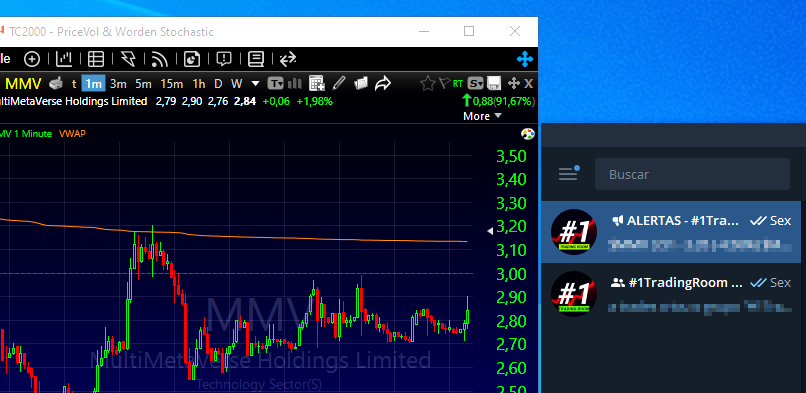Open the chart template T dropdown
Viewport: 806px width, 393px height.
point(276,83)
